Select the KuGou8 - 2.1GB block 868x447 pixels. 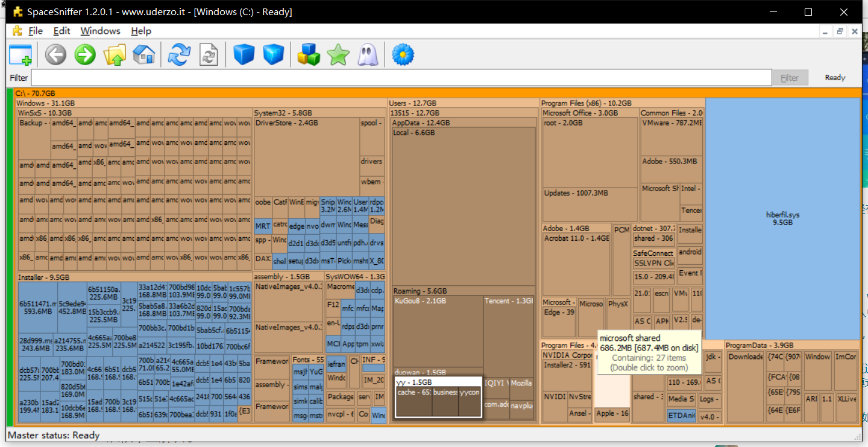(438, 331)
